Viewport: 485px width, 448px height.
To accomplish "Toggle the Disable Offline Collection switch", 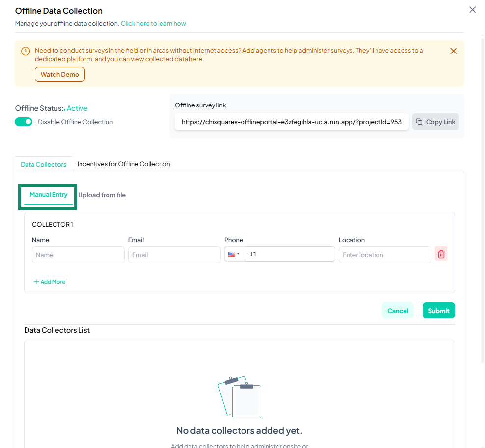I will click(x=24, y=122).
